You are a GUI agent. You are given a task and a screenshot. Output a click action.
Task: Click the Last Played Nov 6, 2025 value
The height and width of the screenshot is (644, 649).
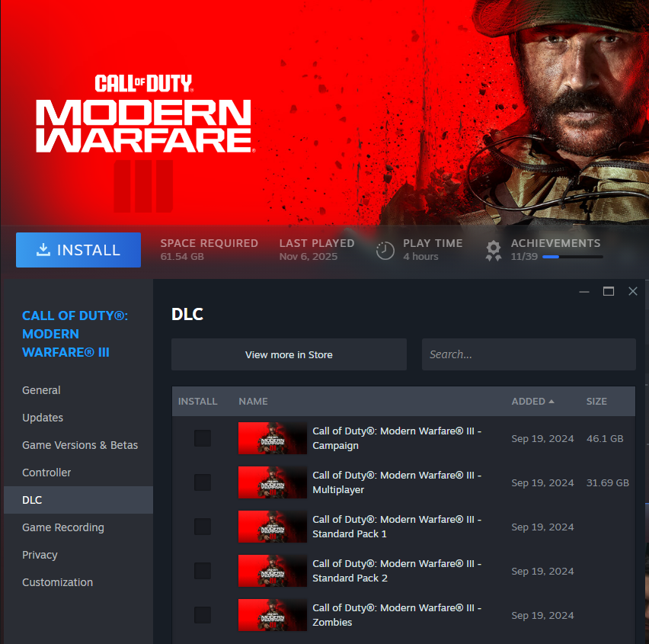[x=309, y=257]
